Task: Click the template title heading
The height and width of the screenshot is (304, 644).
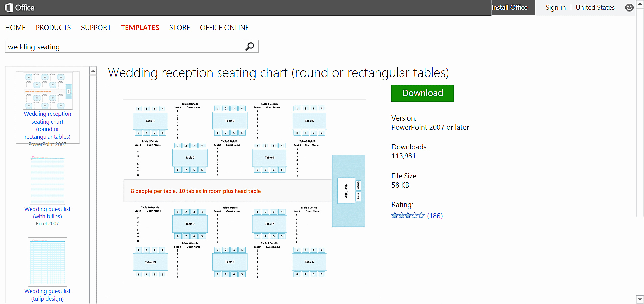Action: 278,73
